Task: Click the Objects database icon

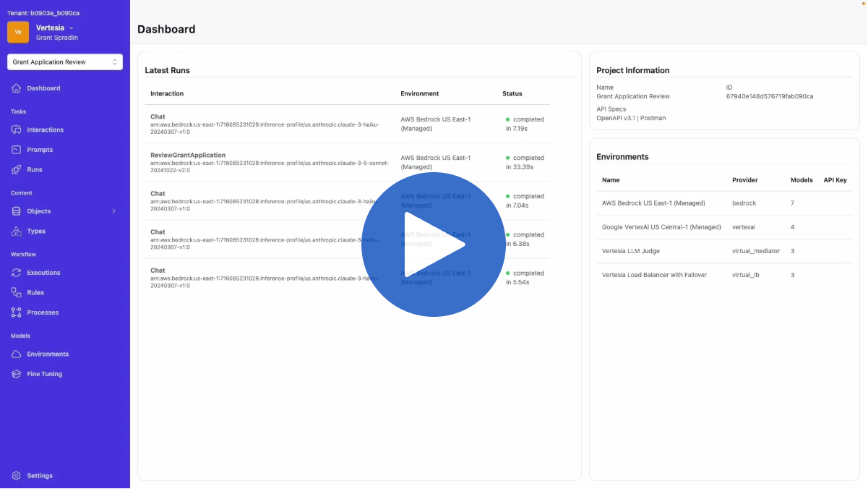Action: (x=17, y=211)
